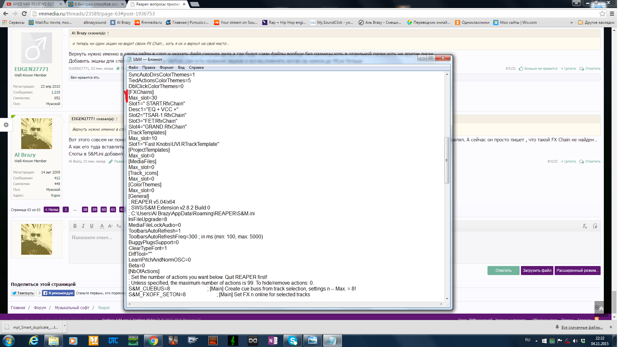Viewport: 644px width, 347px height.
Task: Open OneNote from the taskbar
Action: pos(273,340)
